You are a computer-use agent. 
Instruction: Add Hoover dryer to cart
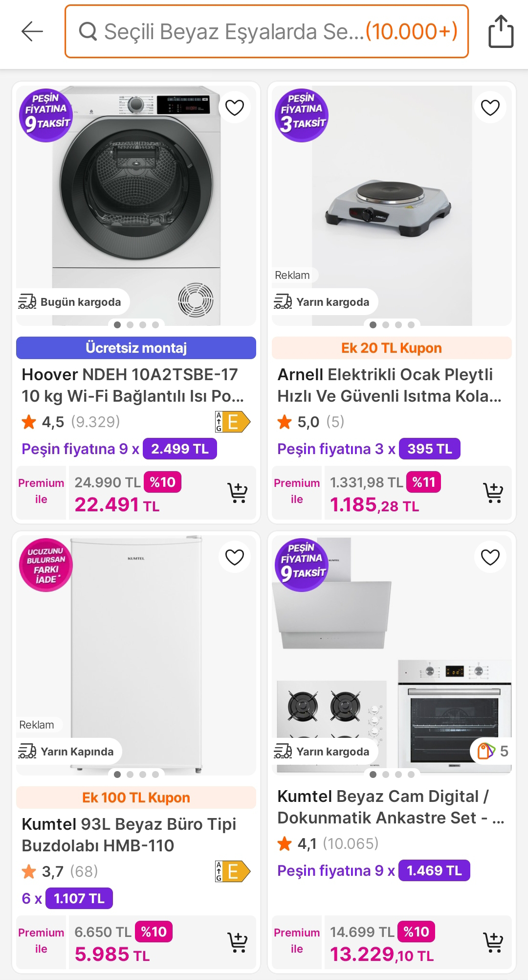tap(238, 493)
